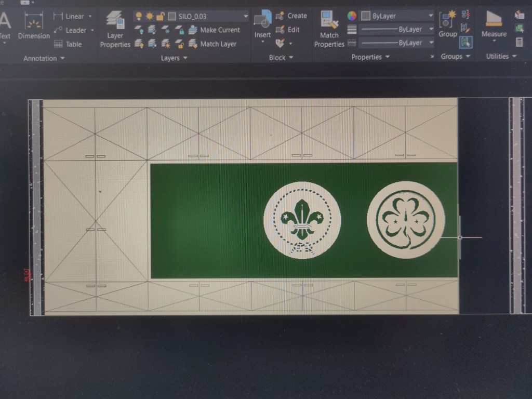
Task: Toggle the layer lock padlock
Action: pos(161,16)
